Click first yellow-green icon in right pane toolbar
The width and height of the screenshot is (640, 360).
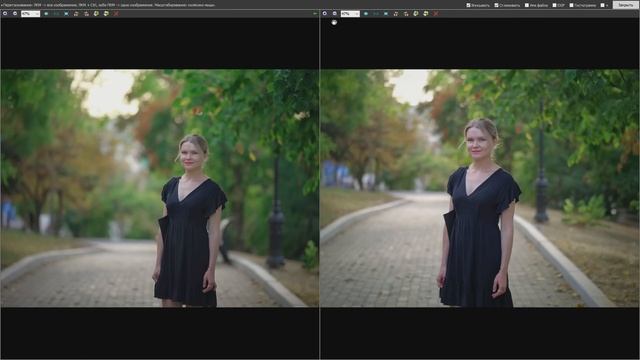click(x=416, y=13)
